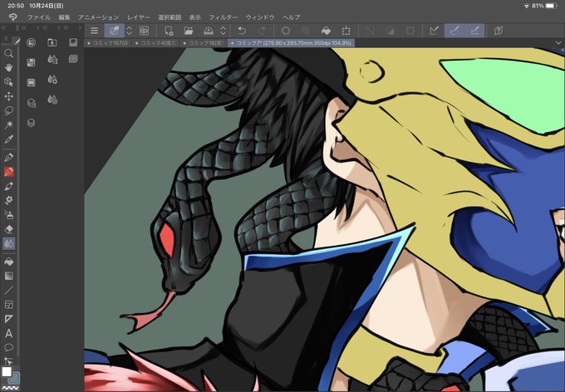Viewport: 565px width, 392px height.
Task: Select the Hand move-view tool
Action: [8, 68]
